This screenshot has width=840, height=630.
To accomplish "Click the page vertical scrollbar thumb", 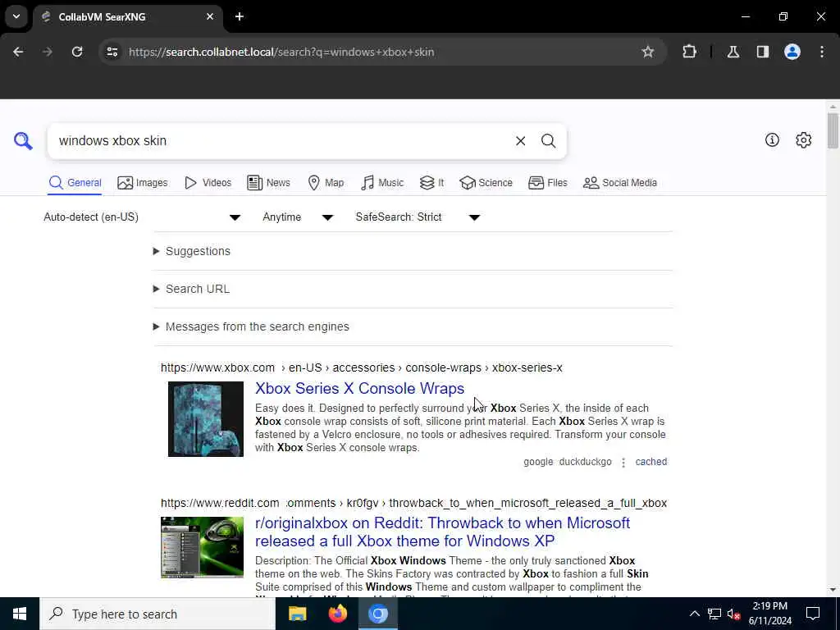I will 833,130.
